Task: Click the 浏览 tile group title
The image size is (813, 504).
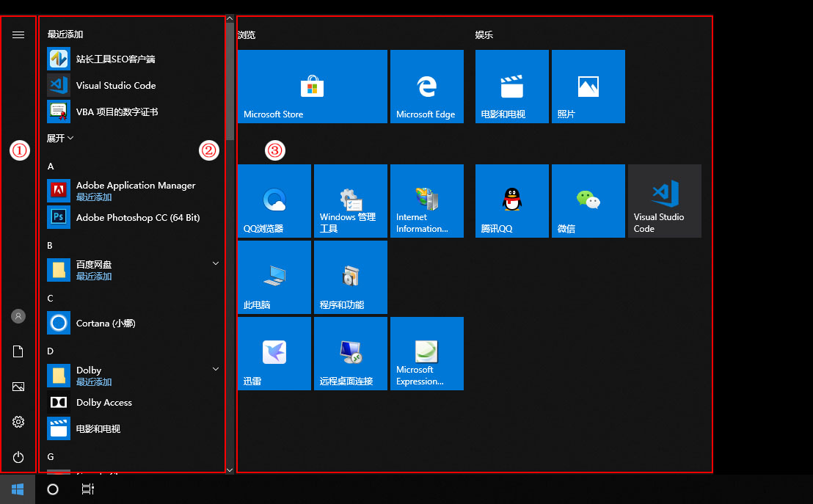Action: pyautogui.click(x=247, y=34)
